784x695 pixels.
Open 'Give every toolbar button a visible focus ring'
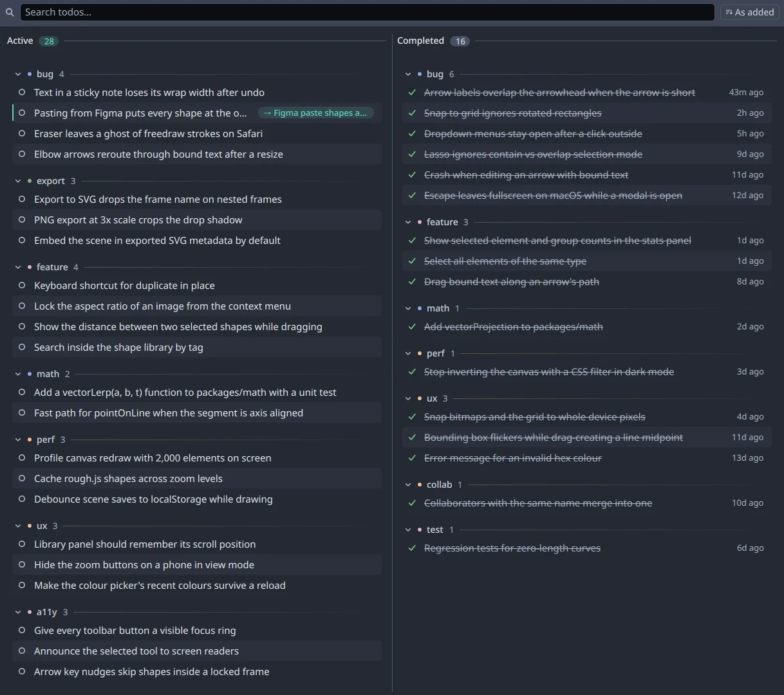(x=197, y=630)
